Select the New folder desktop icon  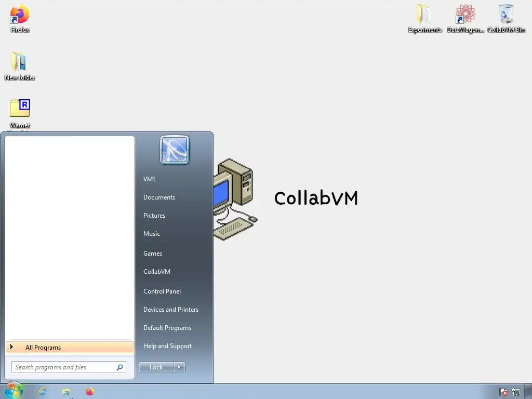pyautogui.click(x=19, y=66)
